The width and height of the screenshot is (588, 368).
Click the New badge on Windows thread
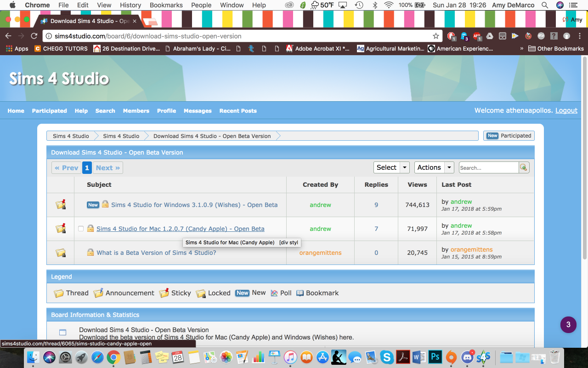pos(93,205)
